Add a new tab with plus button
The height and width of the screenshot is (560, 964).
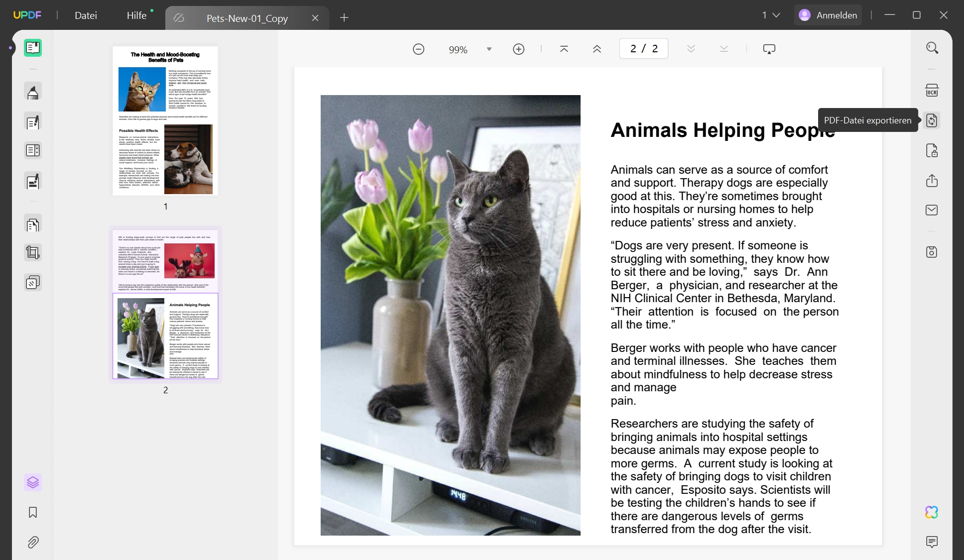[344, 18]
